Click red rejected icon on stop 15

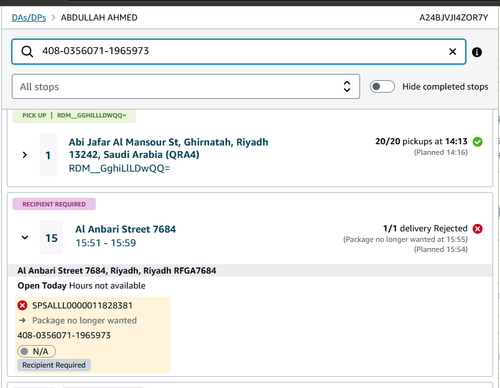[477, 229]
